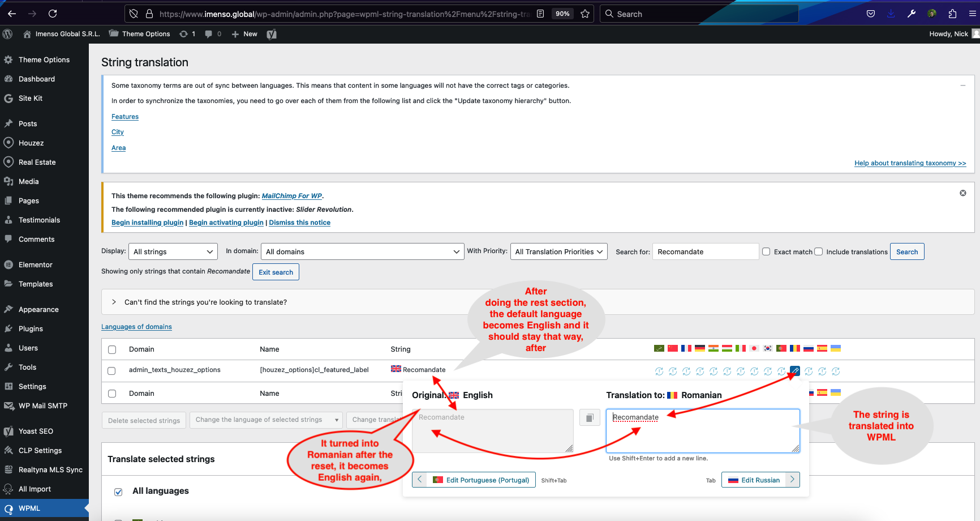Click the needs-update icon under the German flag
The height and width of the screenshot is (521, 980).
pyautogui.click(x=700, y=371)
